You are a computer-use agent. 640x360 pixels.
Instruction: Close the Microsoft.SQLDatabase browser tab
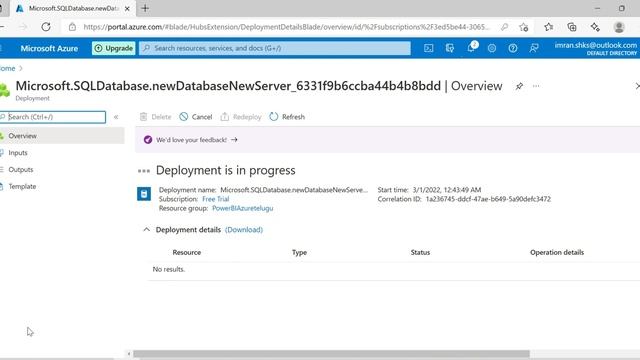tap(127, 8)
